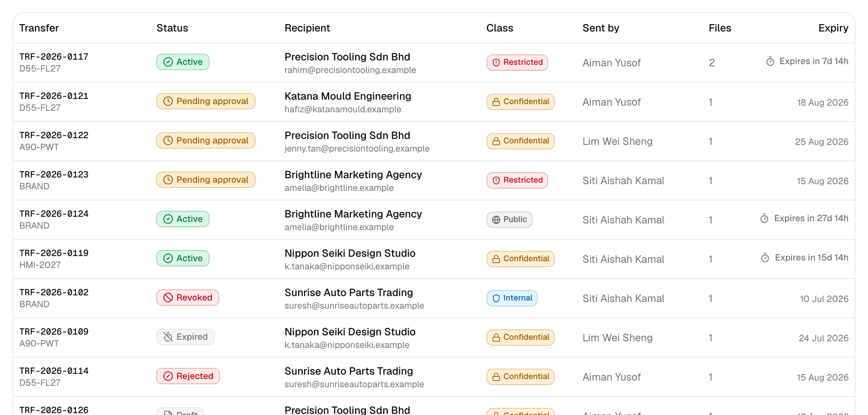Open transfer TRF-2026-0117
Viewport: 868px width, 415px height.
point(54,57)
